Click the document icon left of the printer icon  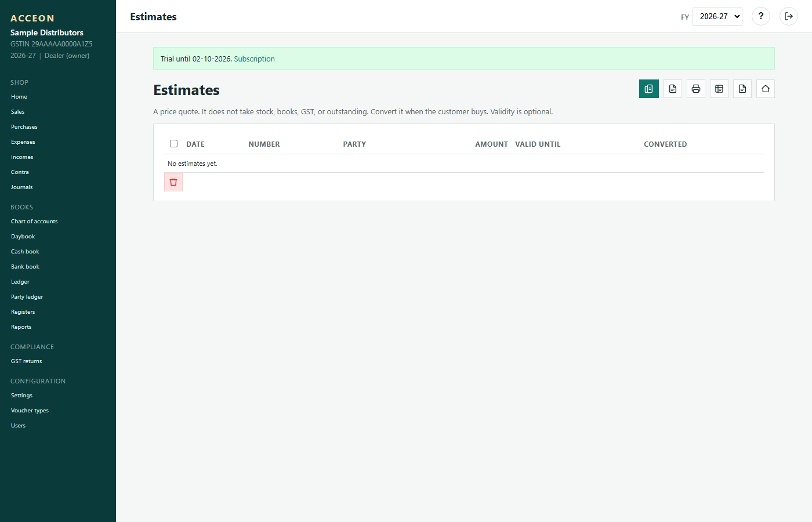[673, 89]
